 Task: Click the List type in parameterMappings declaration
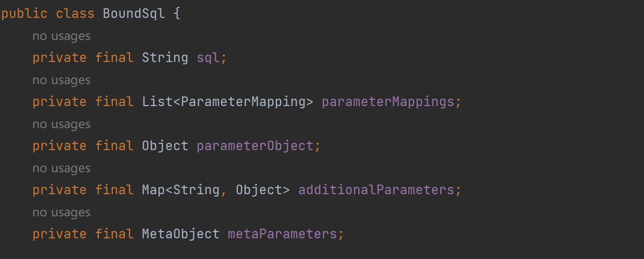click(157, 102)
